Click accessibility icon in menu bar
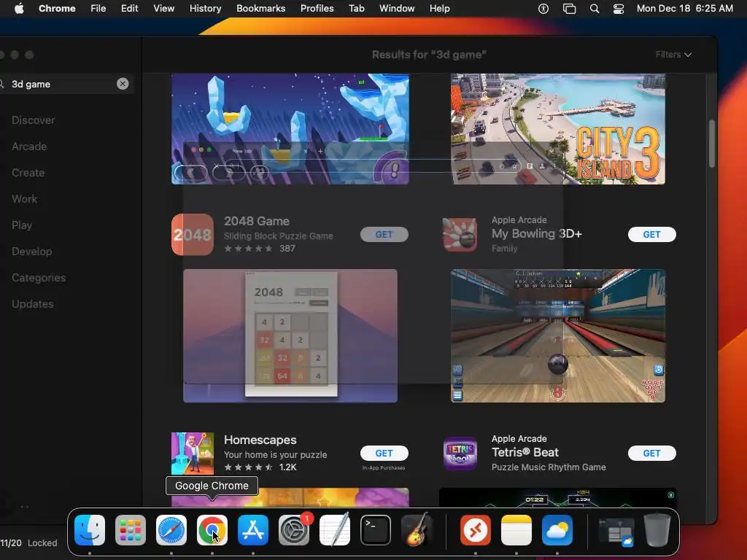Screen dimensions: 747x560 point(543,9)
